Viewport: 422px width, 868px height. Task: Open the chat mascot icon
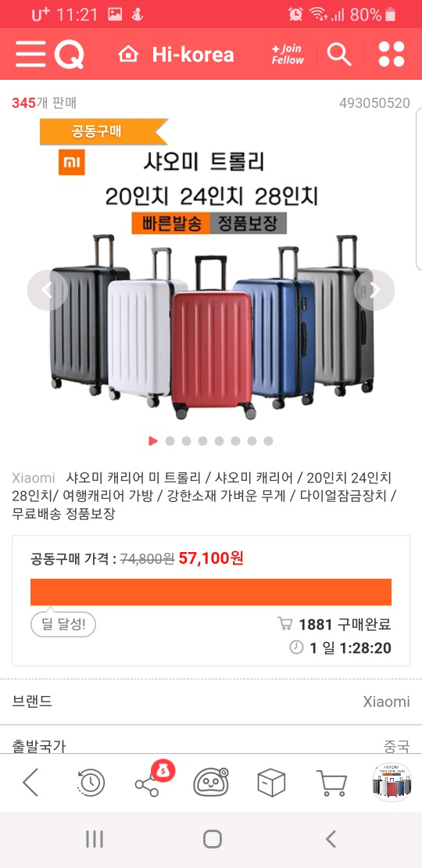point(211,783)
